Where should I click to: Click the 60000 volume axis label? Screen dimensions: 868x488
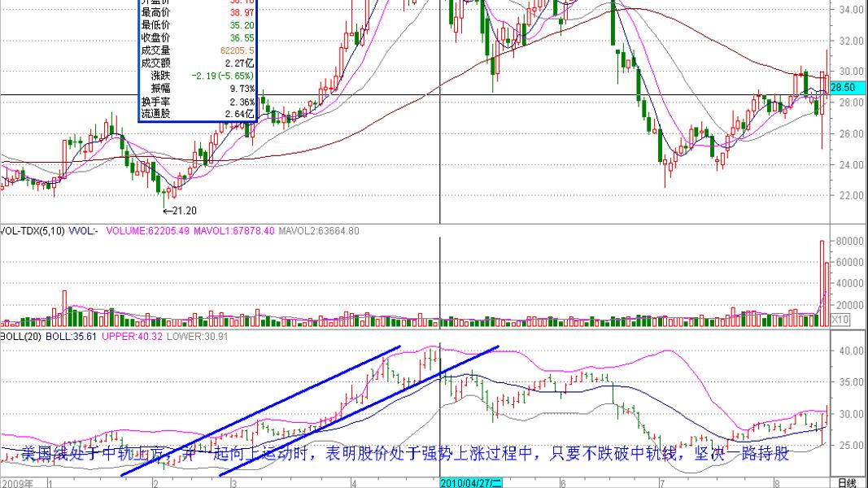coord(850,262)
